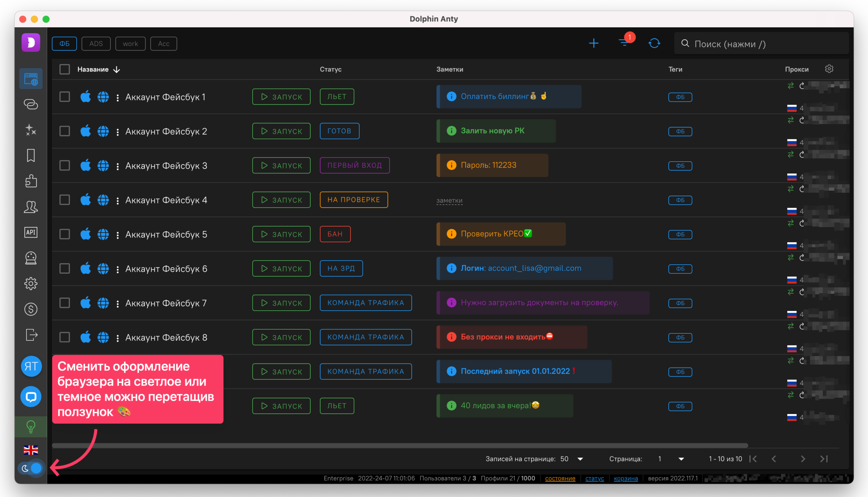
Task: Click the Dolphin Anty logo
Action: pos(31,43)
